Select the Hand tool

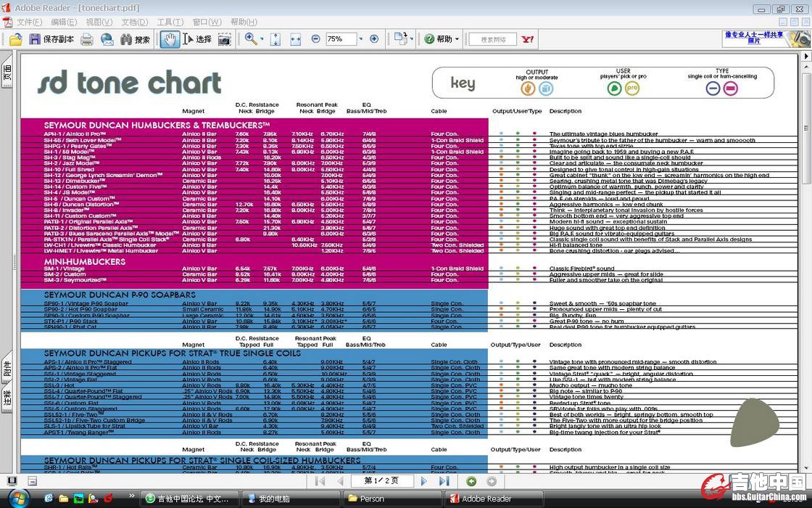pyautogui.click(x=170, y=39)
